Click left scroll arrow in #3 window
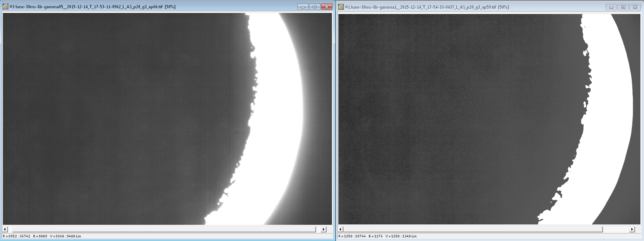 click(x=5, y=229)
